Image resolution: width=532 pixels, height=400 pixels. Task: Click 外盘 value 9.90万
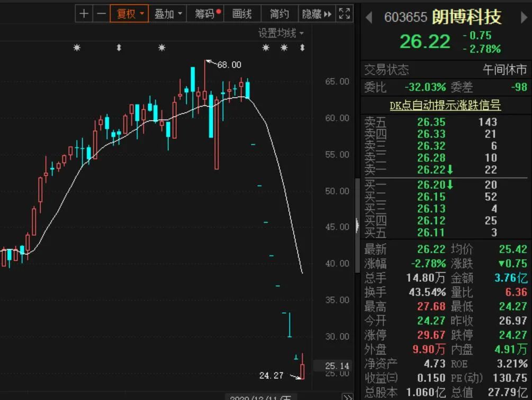pyautogui.click(x=429, y=349)
